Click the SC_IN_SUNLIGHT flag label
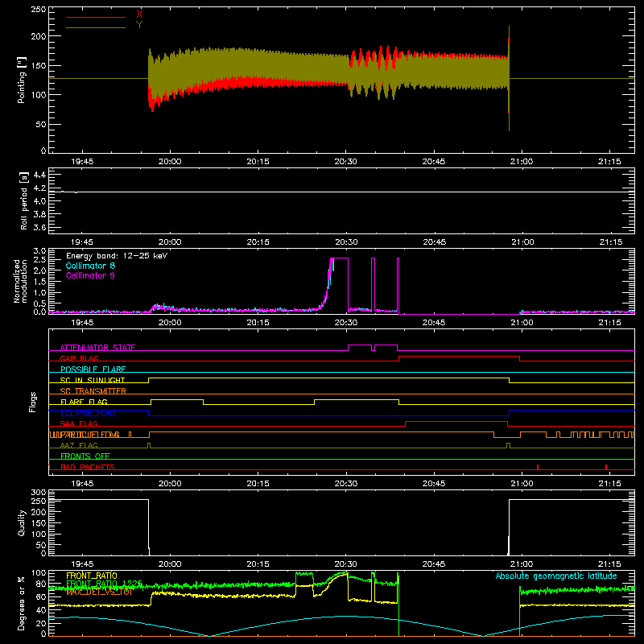This screenshot has width=644, height=644. (x=93, y=380)
